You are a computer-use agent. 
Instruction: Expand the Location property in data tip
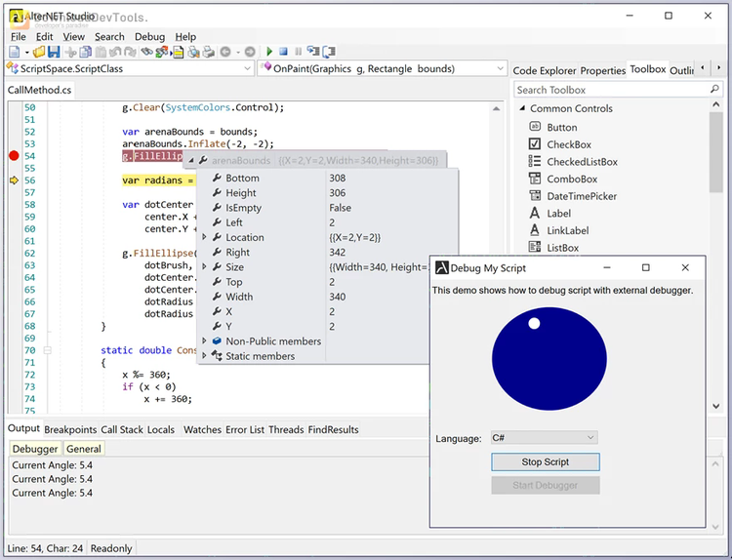click(204, 237)
